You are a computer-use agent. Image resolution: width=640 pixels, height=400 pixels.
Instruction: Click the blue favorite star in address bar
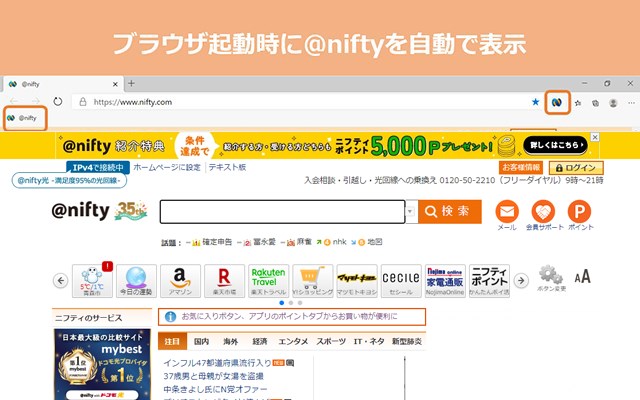[536, 102]
